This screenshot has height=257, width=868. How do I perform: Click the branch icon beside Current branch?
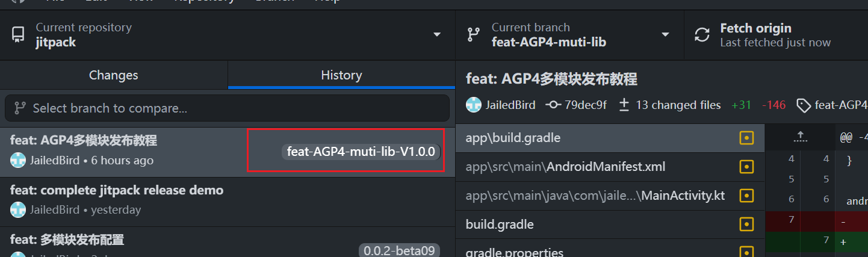[x=474, y=35]
